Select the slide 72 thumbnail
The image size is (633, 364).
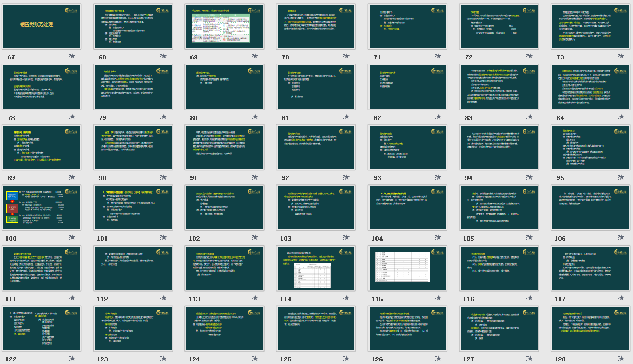[499, 27]
